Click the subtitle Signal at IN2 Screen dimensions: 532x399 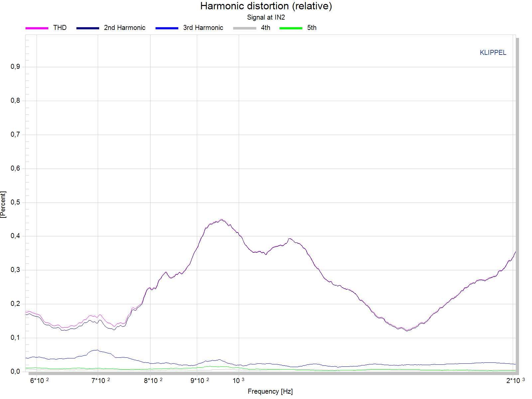point(266,17)
